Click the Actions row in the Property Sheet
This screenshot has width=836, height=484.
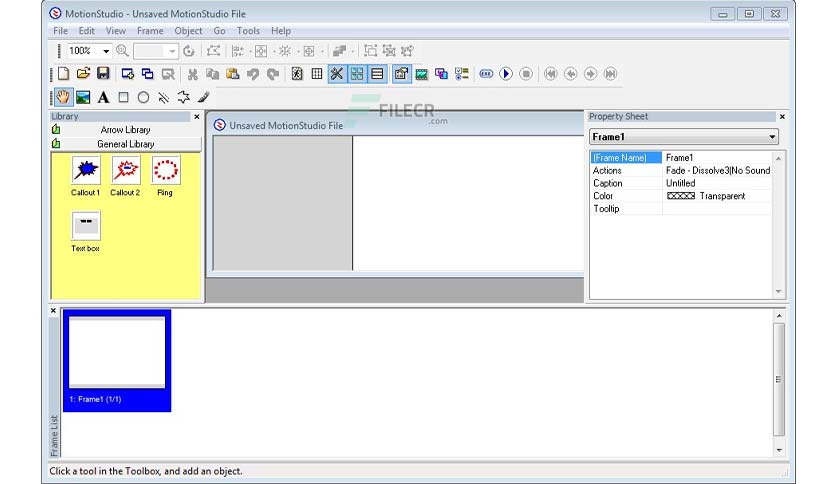point(681,170)
